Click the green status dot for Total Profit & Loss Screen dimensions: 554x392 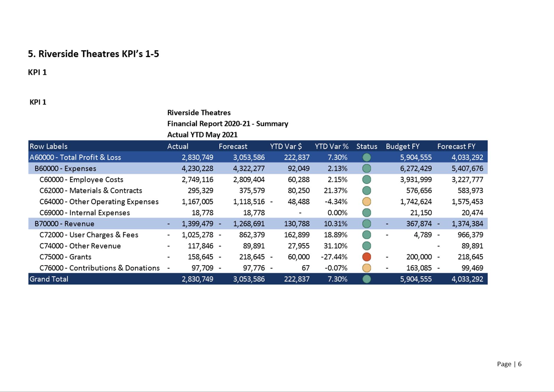pos(366,158)
